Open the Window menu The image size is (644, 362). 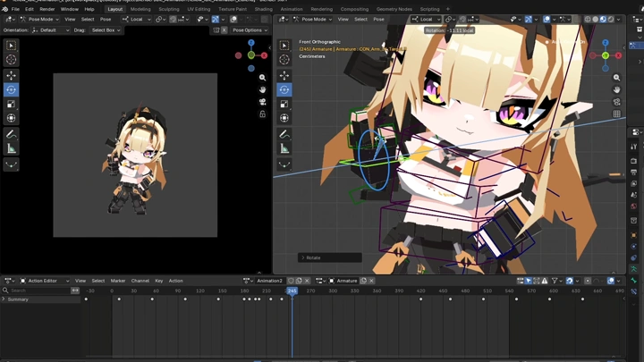click(x=70, y=9)
